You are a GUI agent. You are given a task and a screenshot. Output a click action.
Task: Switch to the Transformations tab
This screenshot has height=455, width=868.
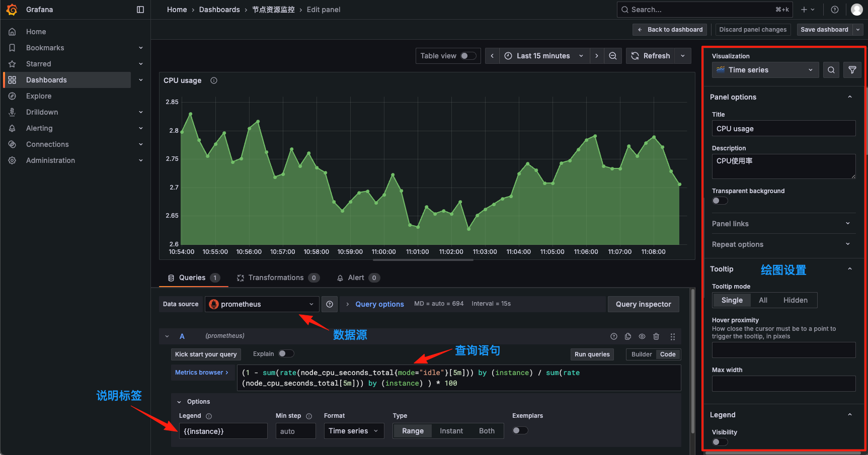[278, 277]
